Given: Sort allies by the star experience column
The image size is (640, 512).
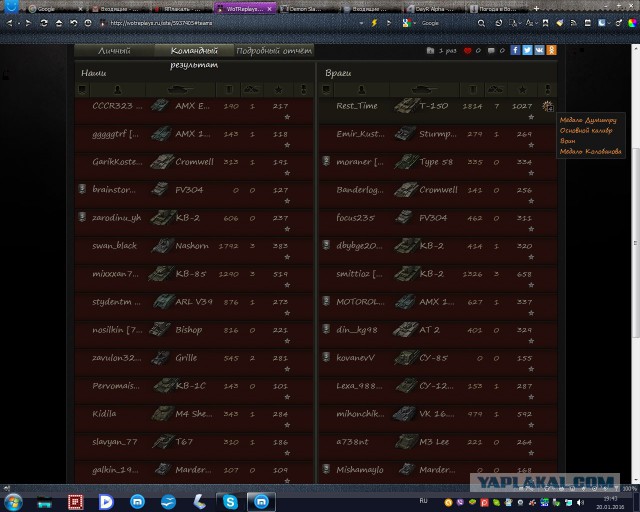Looking at the screenshot, I should click(279, 89).
